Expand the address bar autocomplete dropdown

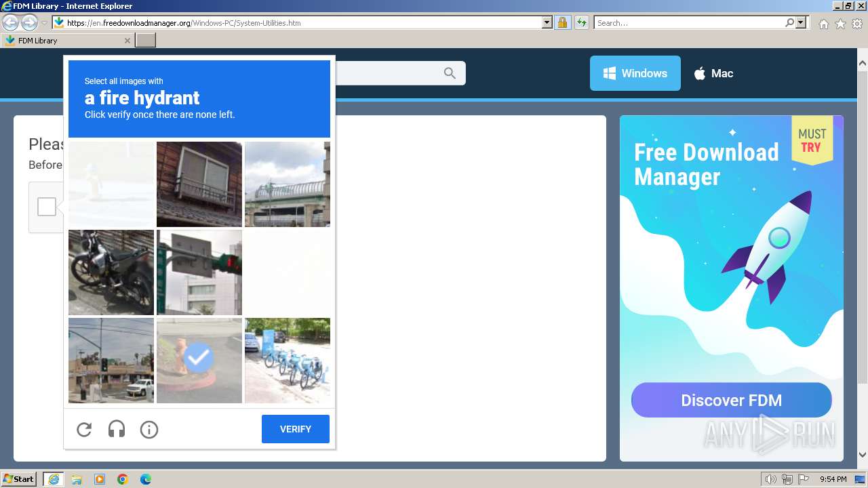point(547,22)
